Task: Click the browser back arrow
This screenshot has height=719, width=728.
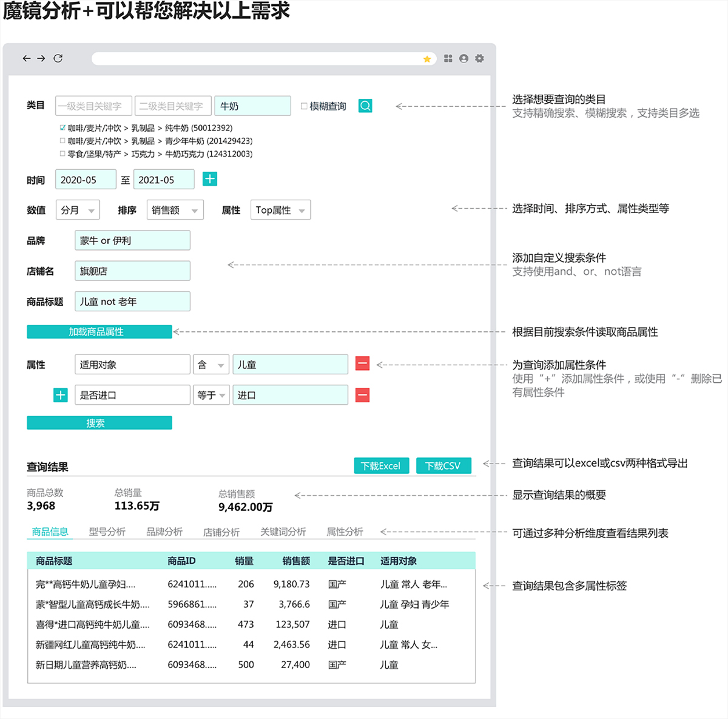Action: click(27, 58)
